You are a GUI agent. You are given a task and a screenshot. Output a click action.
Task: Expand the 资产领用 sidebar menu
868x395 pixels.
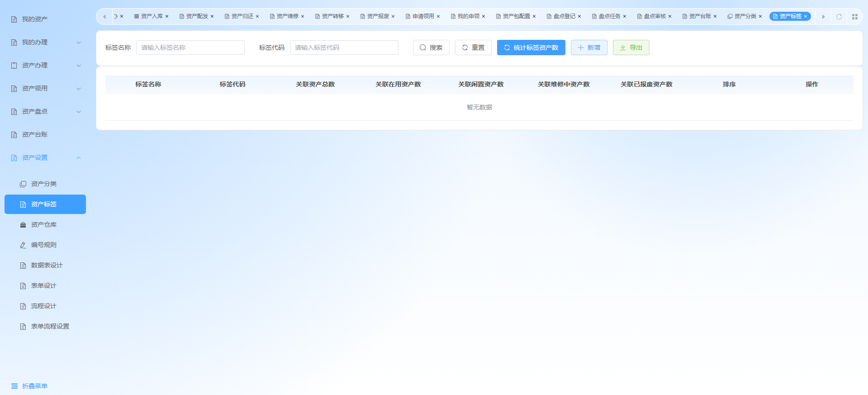point(45,88)
